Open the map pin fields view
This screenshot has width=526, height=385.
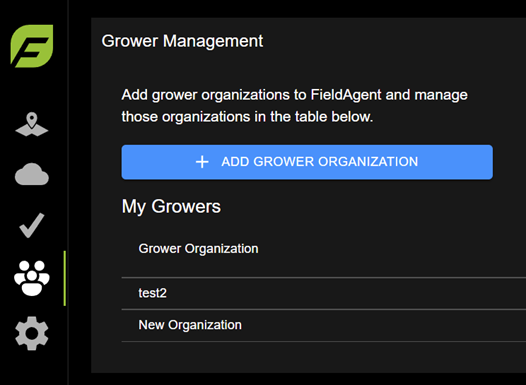click(32, 124)
